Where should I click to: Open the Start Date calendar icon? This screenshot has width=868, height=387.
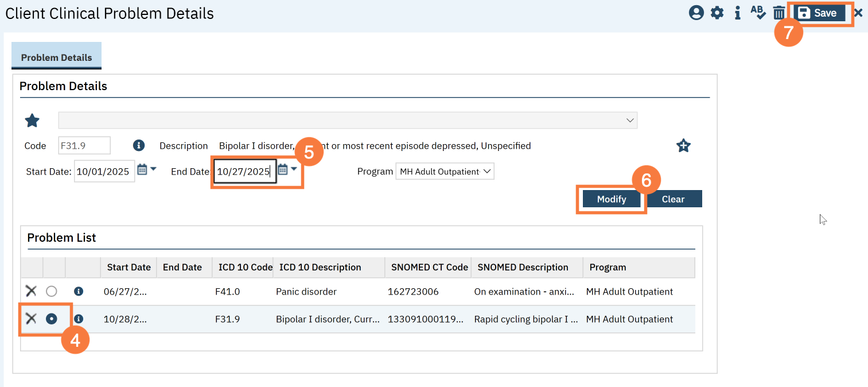coord(142,169)
